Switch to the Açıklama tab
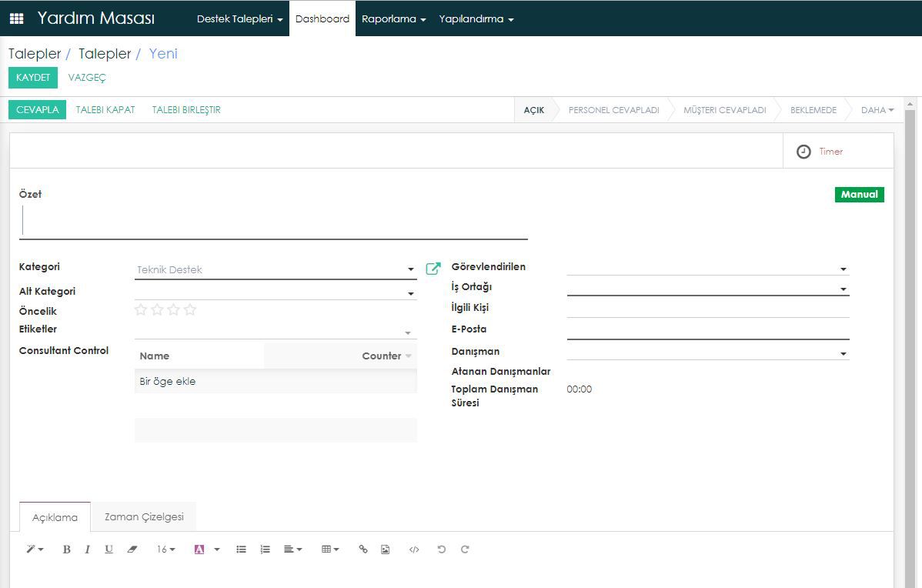The image size is (922, 588). click(x=55, y=517)
